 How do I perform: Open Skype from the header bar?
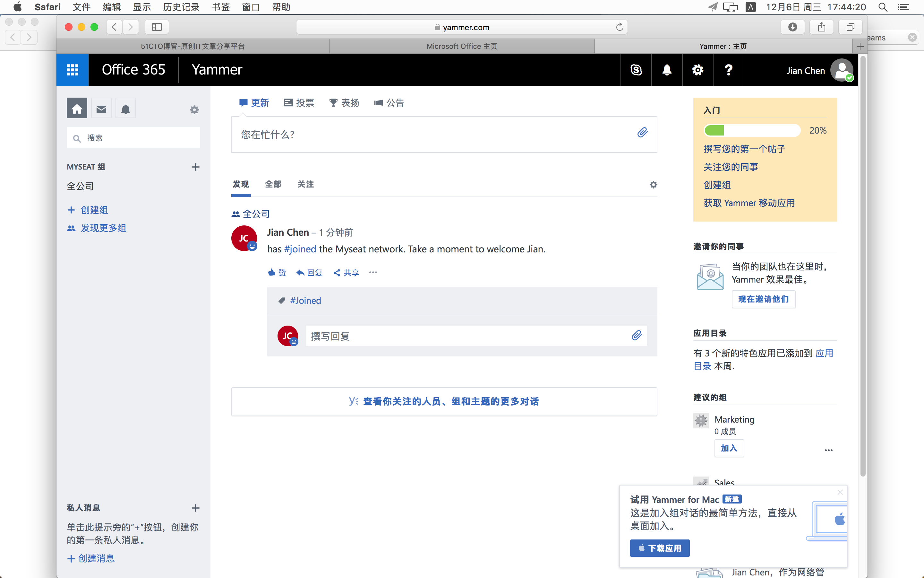[x=636, y=70]
